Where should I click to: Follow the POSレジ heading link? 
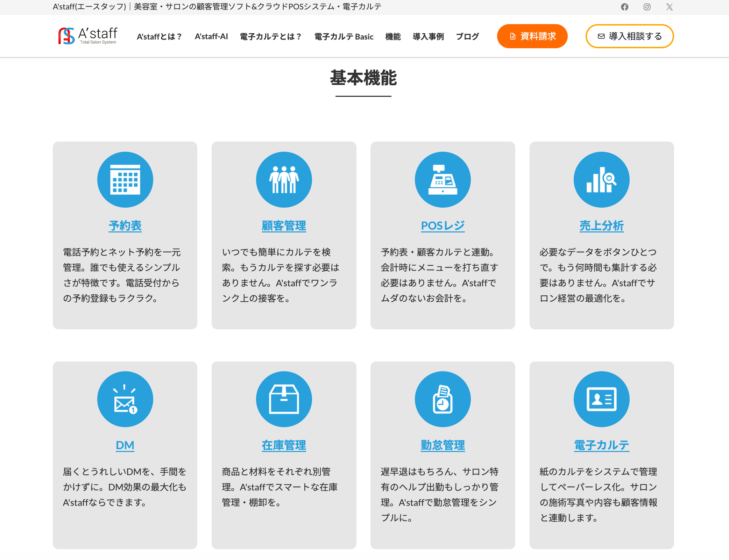click(x=443, y=226)
